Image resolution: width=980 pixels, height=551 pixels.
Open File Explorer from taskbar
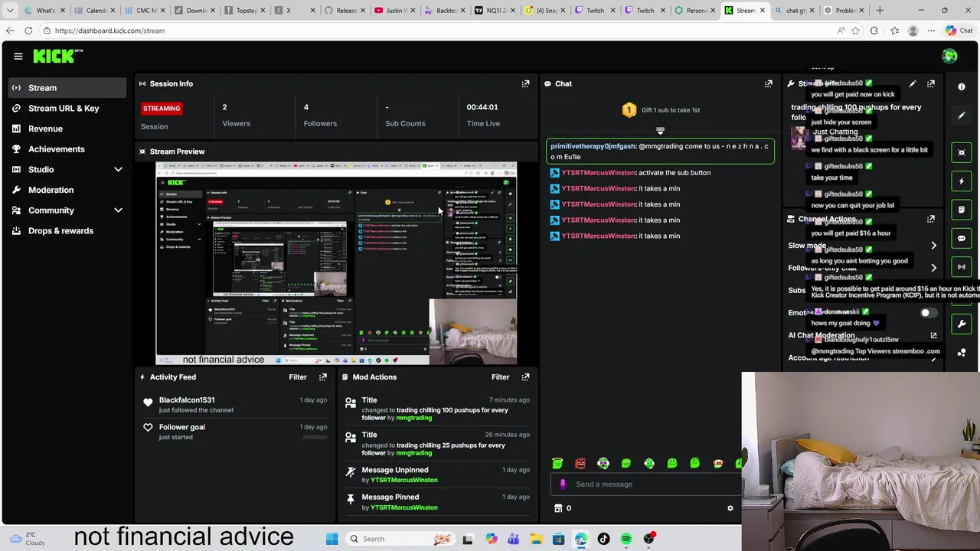pos(536,539)
